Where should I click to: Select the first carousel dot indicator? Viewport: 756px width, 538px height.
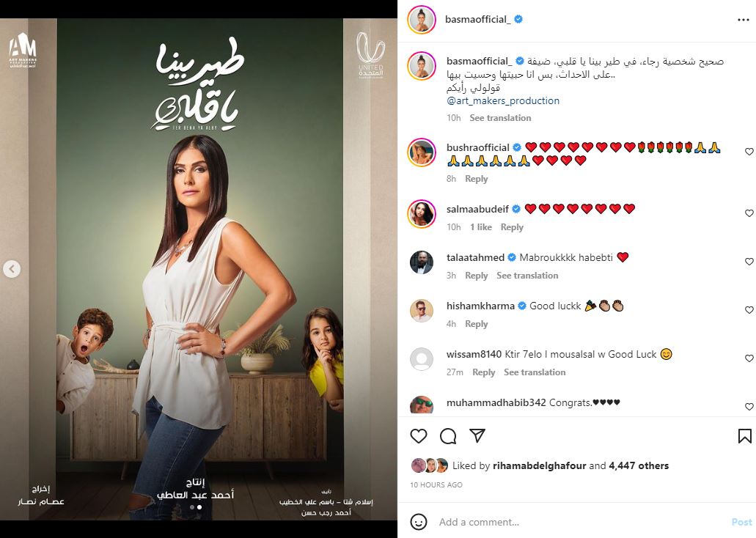pos(192,507)
